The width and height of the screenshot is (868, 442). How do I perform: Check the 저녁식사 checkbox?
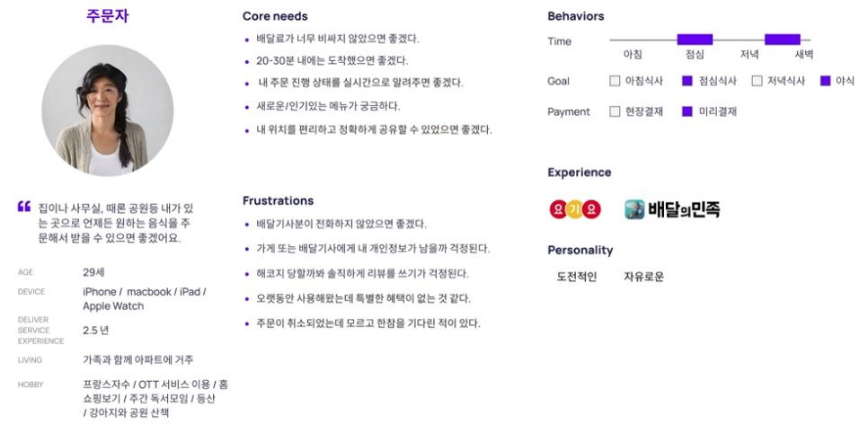pos(757,81)
